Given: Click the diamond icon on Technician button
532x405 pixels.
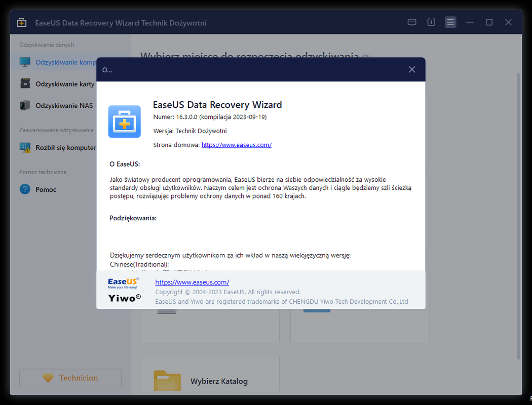Looking at the screenshot, I should [x=48, y=378].
